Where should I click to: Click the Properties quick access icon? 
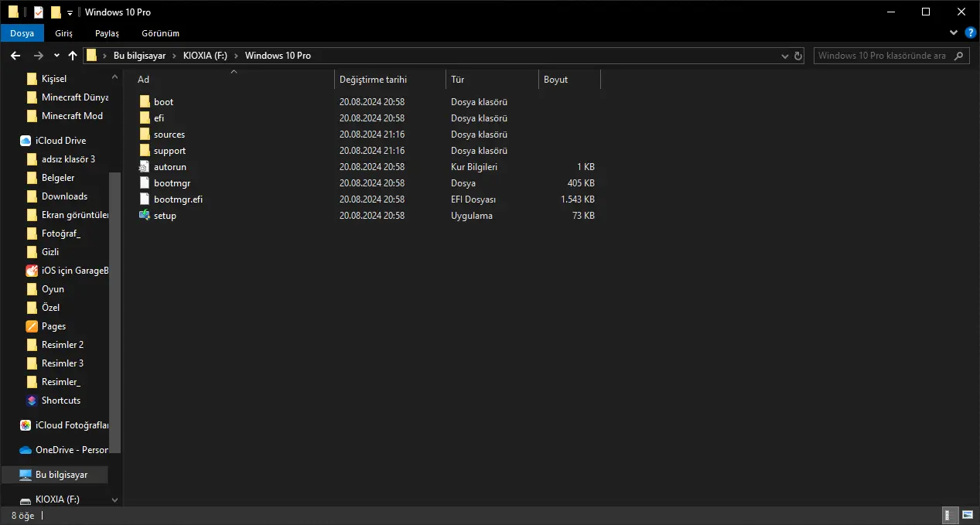click(39, 12)
